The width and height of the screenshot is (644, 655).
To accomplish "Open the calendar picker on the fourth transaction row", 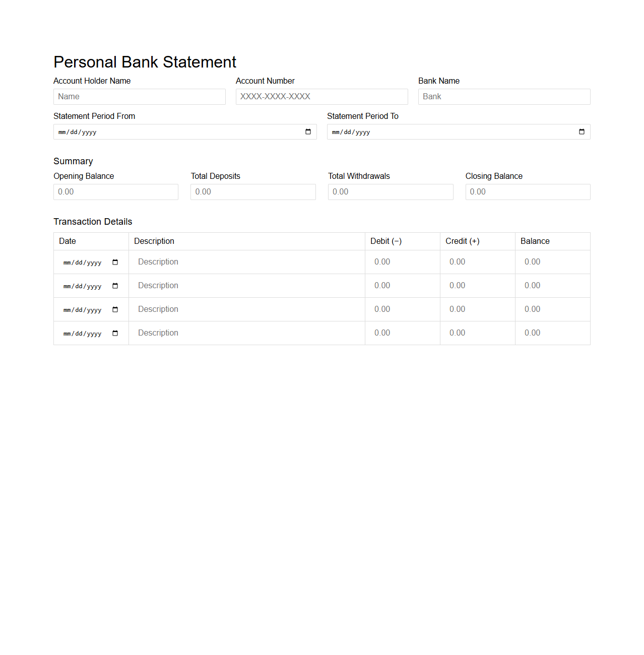I will (115, 333).
